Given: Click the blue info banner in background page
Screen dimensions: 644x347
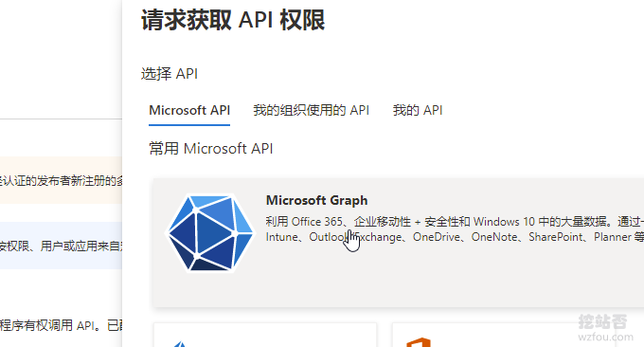Looking at the screenshot, I should tap(61, 246).
